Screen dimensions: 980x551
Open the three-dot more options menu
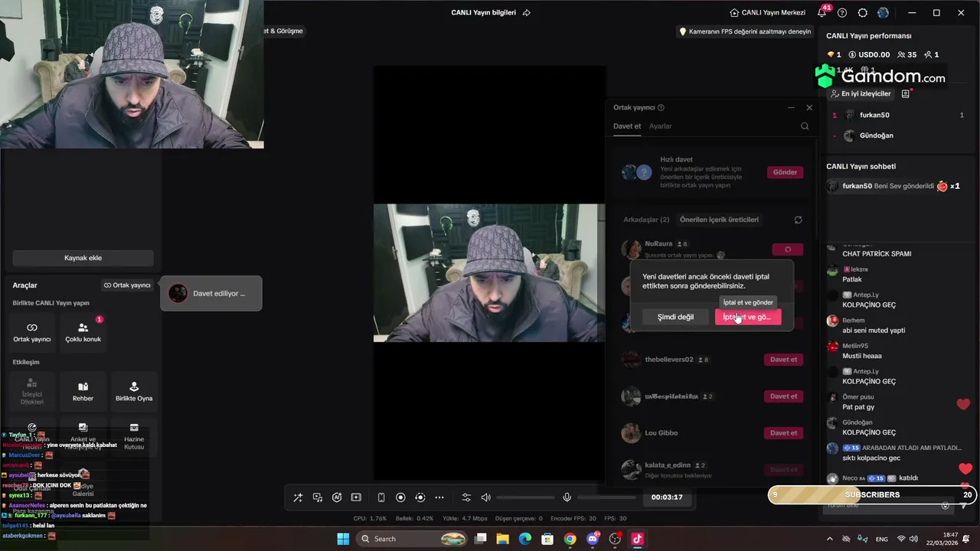click(439, 497)
